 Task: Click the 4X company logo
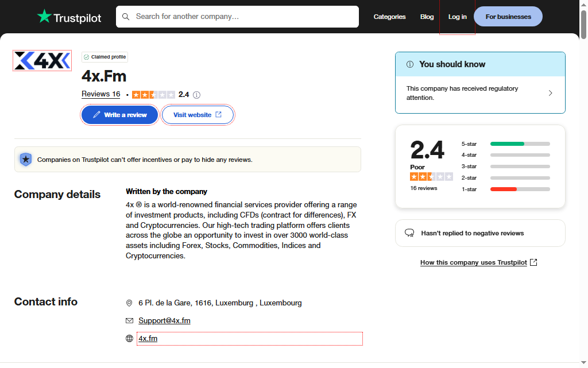pyautogui.click(x=42, y=60)
